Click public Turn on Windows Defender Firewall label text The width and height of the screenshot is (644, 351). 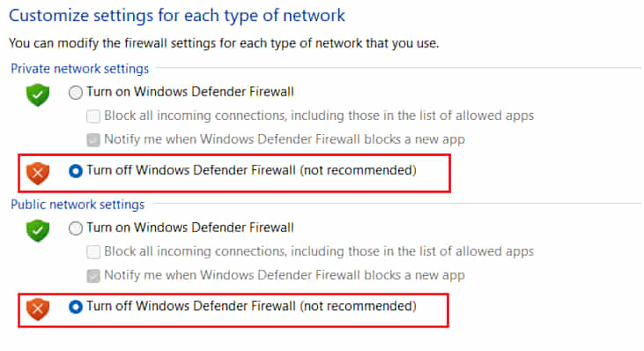tap(190, 228)
